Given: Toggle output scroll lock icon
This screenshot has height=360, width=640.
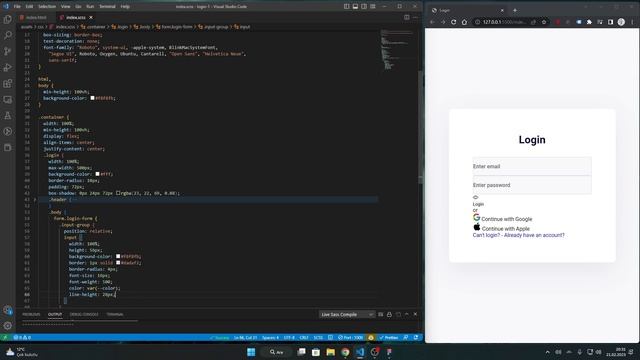Looking at the screenshot, I should point(389,314).
